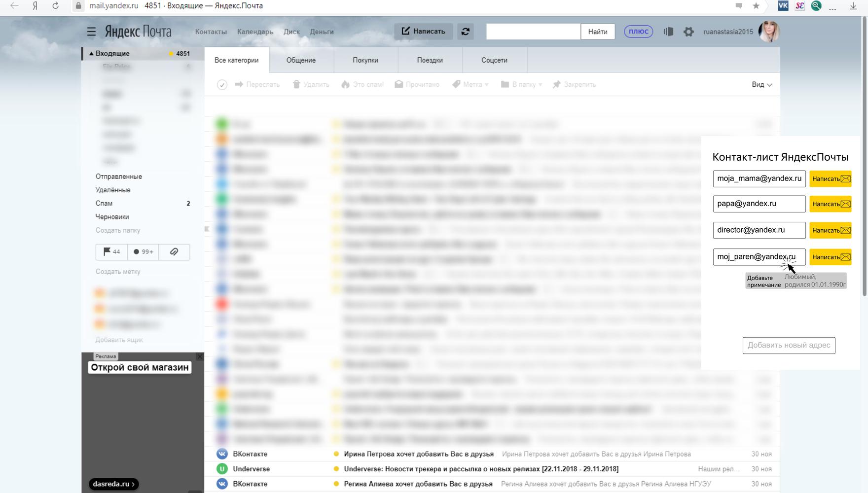868x493 pixels.
Task: Open Контакты in the top navigation
Action: [x=211, y=32]
